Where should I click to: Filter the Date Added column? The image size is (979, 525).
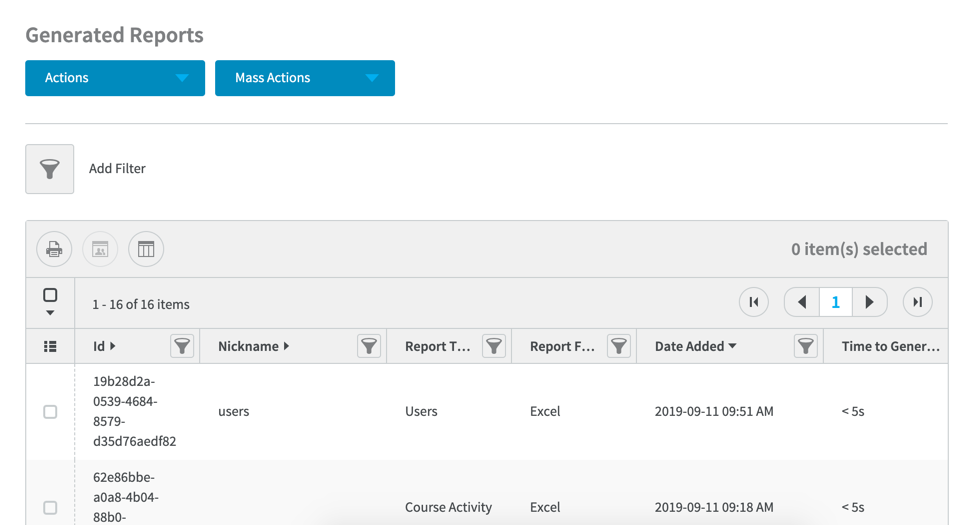pos(806,346)
